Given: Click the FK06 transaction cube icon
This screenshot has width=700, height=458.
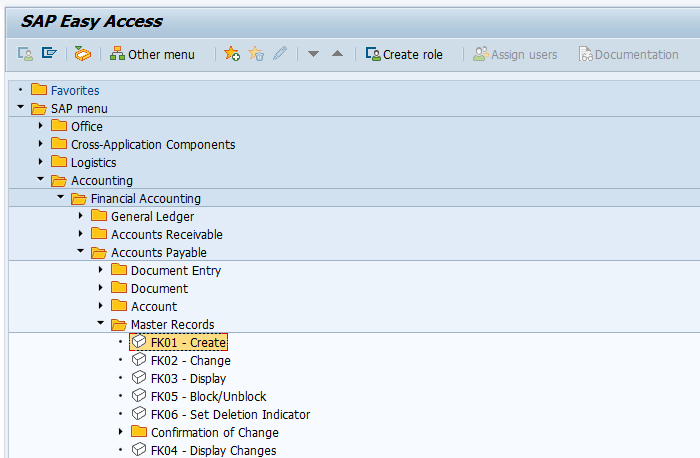Looking at the screenshot, I should pyautogui.click(x=139, y=413).
